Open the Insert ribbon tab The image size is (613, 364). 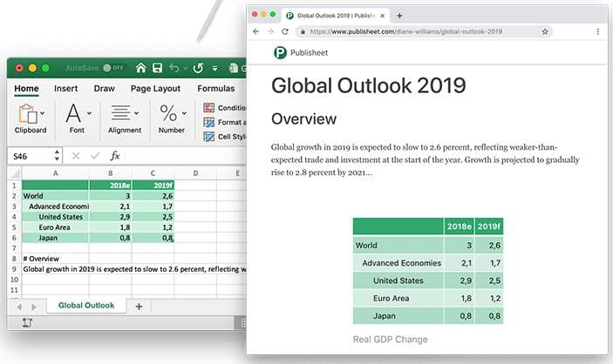tap(65, 89)
